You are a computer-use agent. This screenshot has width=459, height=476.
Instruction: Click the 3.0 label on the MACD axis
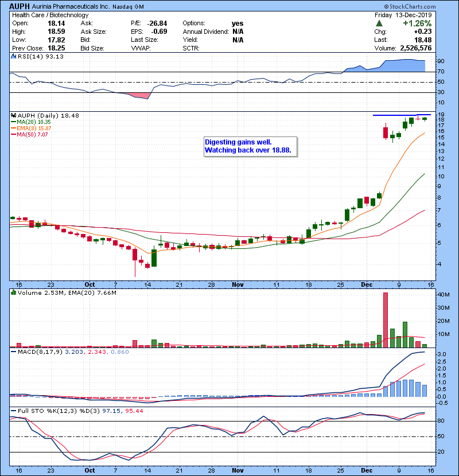[442, 354]
